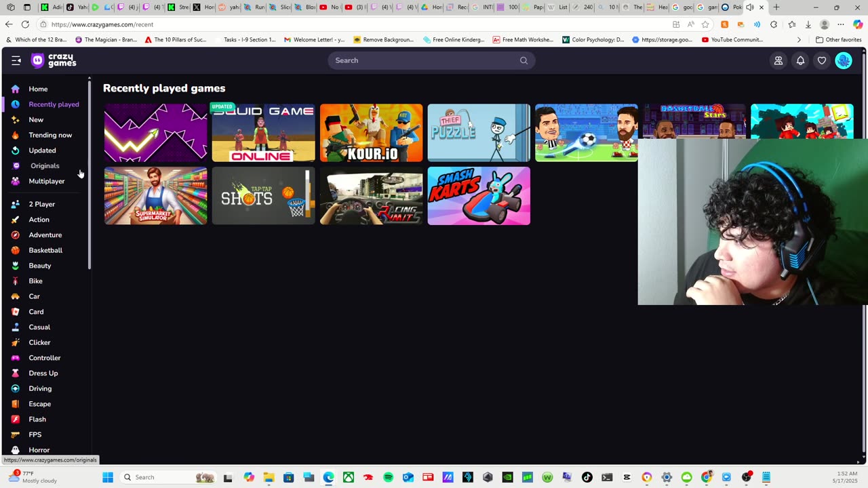The width and height of the screenshot is (868, 488).
Task: Click the Controller category icon
Action: (15, 358)
